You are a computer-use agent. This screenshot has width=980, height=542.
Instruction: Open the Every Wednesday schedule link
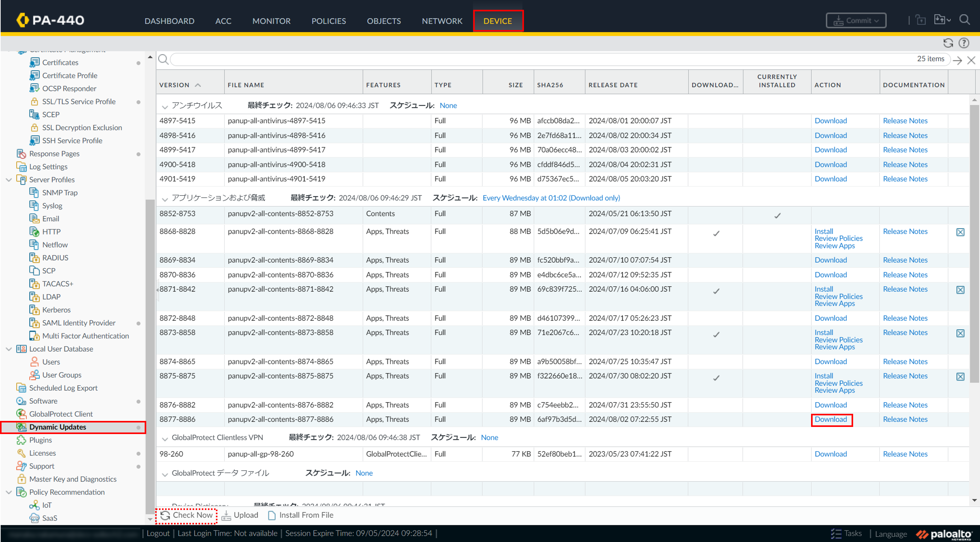(x=551, y=198)
